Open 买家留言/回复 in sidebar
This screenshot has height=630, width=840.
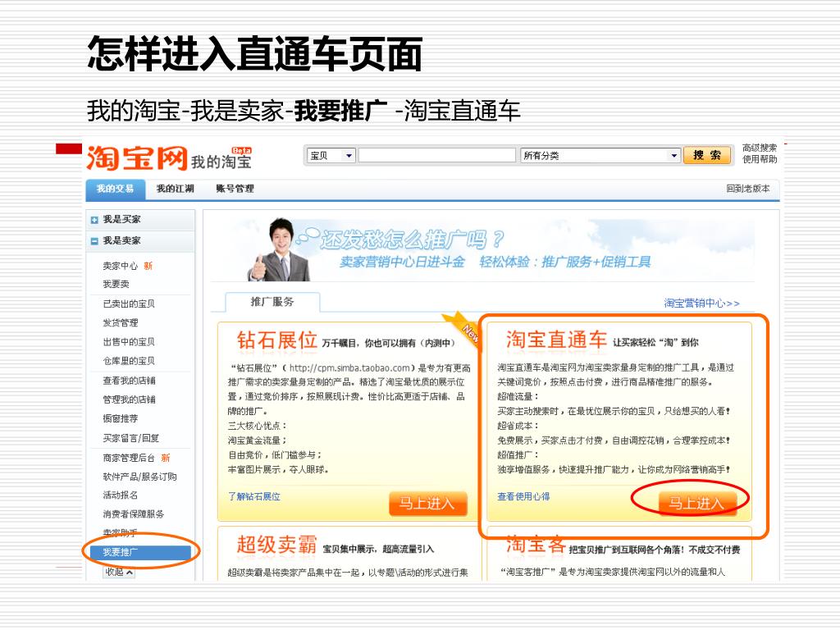130,438
